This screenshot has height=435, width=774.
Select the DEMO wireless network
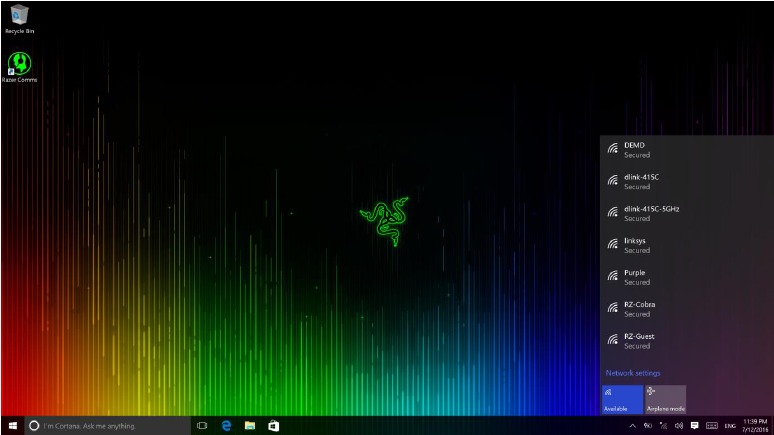tap(687, 150)
